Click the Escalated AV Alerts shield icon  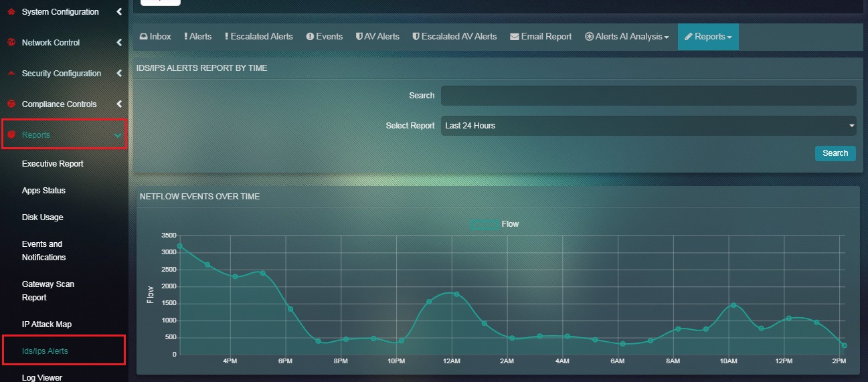pos(416,37)
